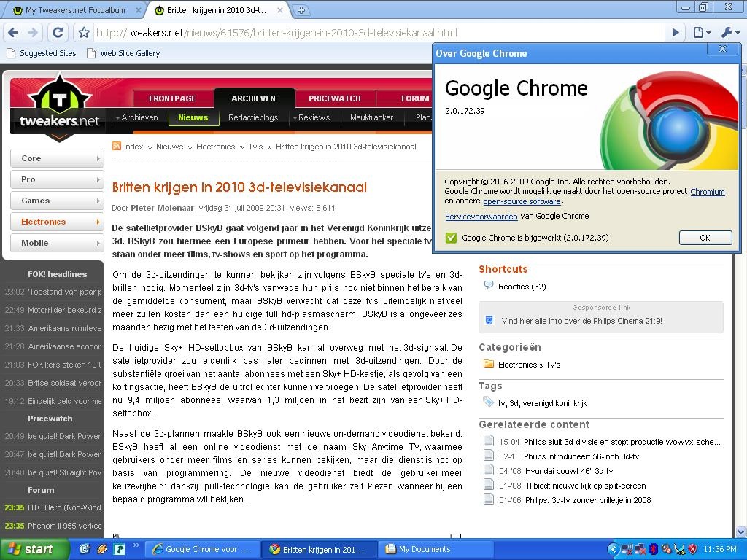The height and width of the screenshot is (560, 747).
Task: Open author Pieter Molenaar's profile
Action: (x=162, y=208)
